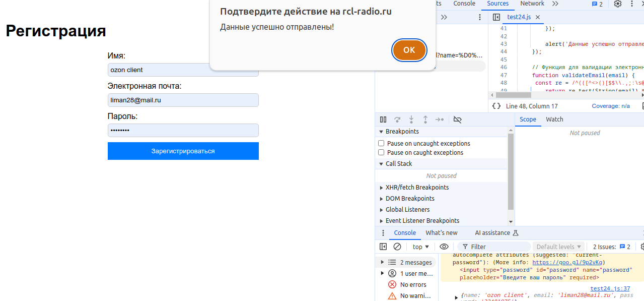Click the console Filter input field
The width and height of the screenshot is (644, 301).
[x=498, y=247]
